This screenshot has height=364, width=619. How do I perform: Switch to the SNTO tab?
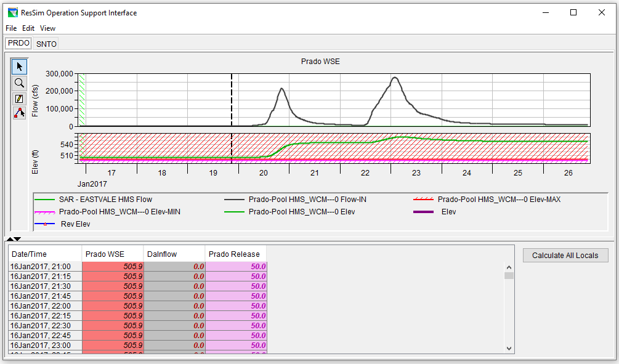[x=46, y=44]
